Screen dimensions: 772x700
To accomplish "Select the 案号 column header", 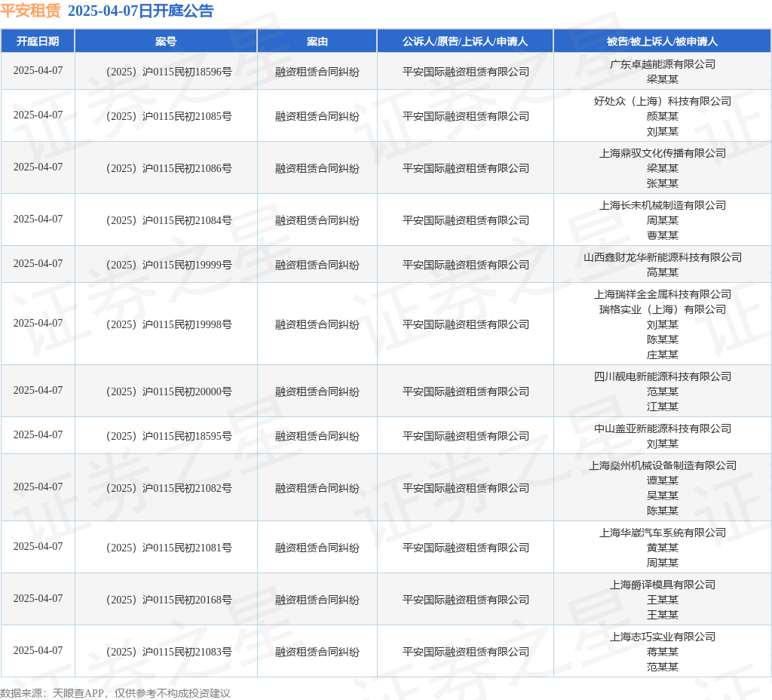I will click(x=166, y=41).
